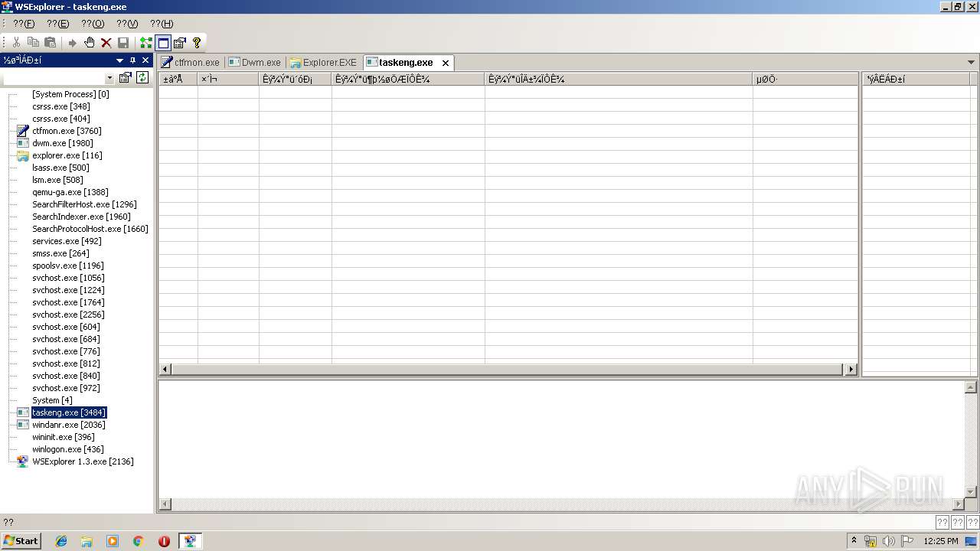
Task: Click the right side panel column header
Action: [916, 79]
